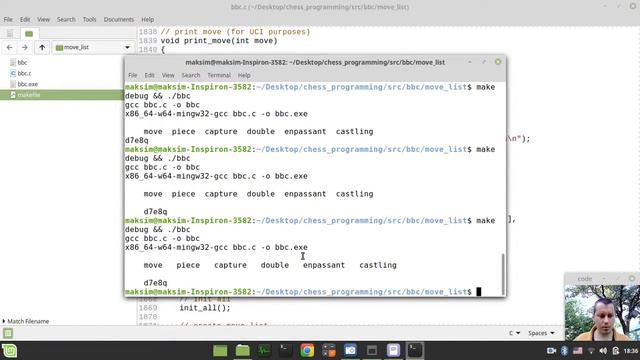640x360 pixels.
Task: Open the terminal Edit menu
Action: (x=149, y=75)
